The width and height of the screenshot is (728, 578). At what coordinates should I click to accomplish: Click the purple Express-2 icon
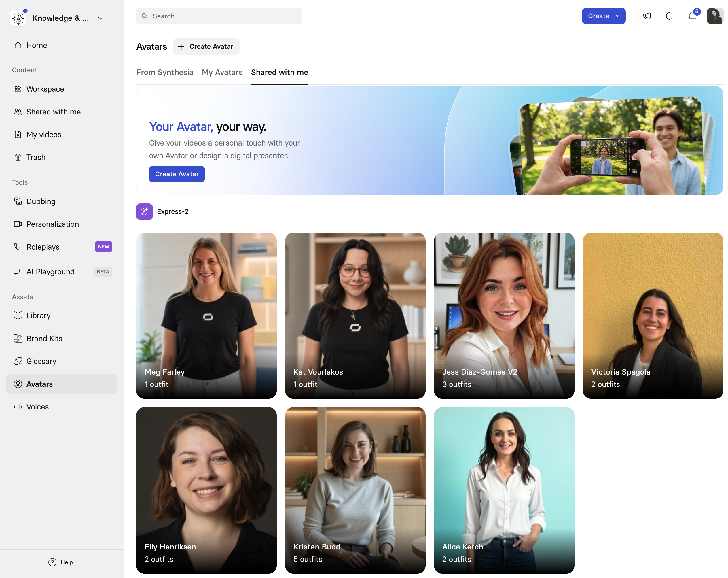pyautogui.click(x=145, y=211)
